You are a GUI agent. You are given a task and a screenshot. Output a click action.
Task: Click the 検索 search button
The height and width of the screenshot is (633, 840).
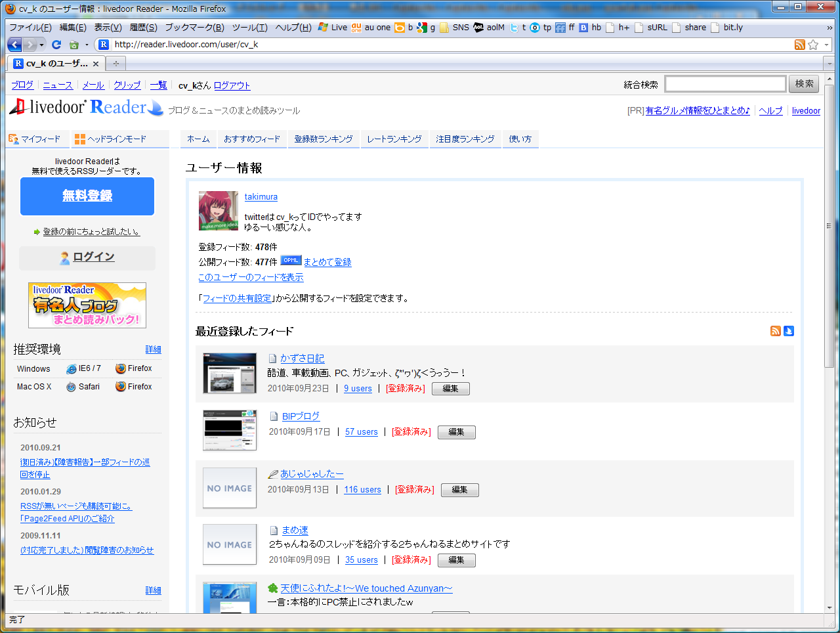tap(804, 84)
